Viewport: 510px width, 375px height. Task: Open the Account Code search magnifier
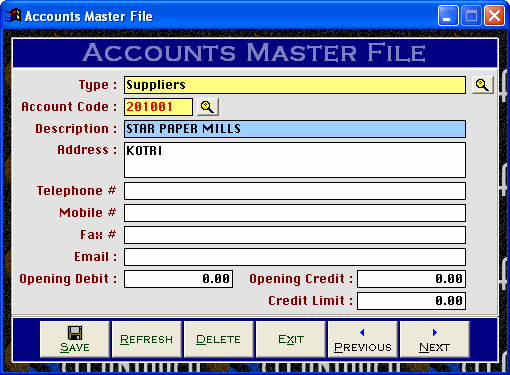pos(208,107)
